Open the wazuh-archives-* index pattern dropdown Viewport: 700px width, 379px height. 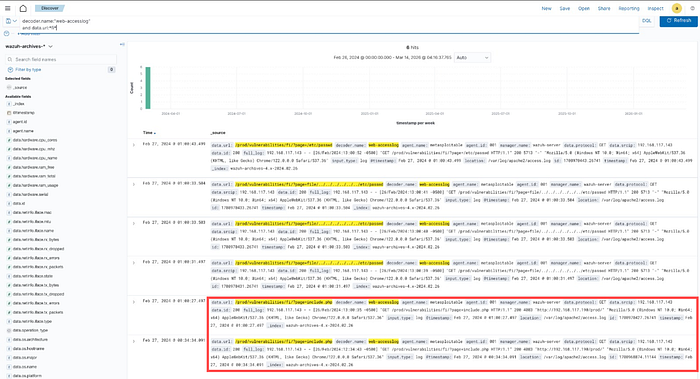coord(29,46)
